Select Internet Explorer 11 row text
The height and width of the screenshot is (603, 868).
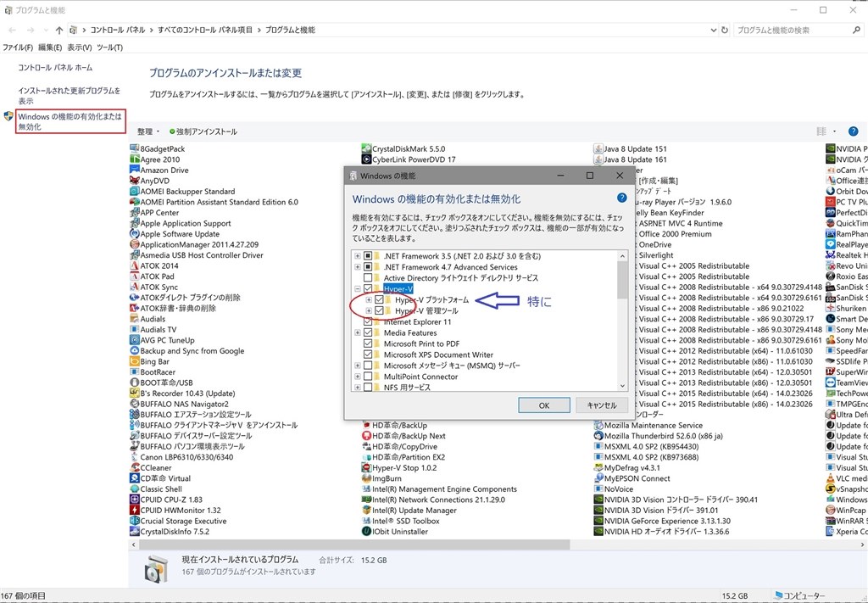(x=417, y=321)
